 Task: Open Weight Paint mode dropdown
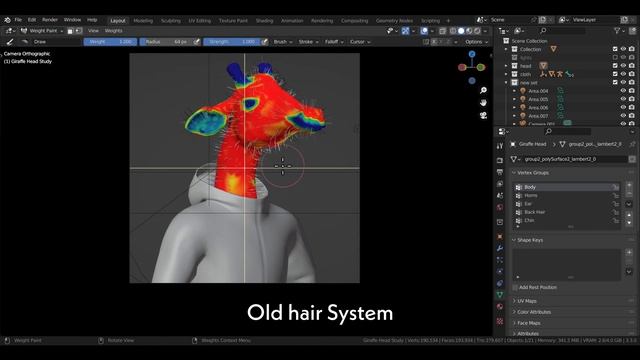(x=42, y=31)
